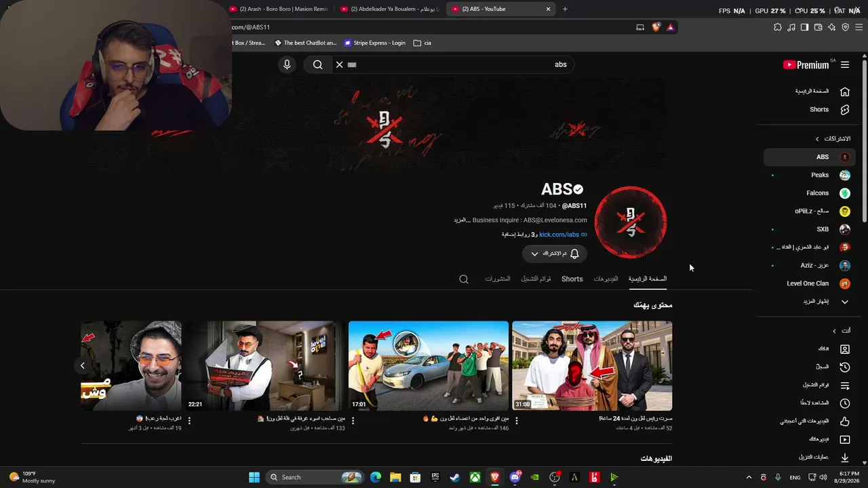Image resolution: width=868 pixels, height=488 pixels.
Task: Click the YouTube search magnifier button
Action: (x=317, y=64)
